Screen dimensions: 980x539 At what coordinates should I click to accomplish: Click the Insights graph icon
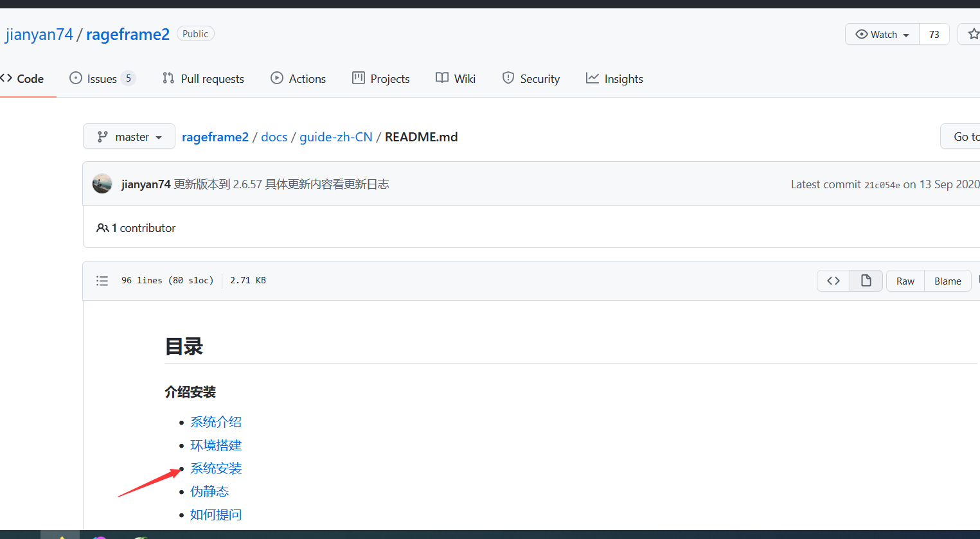point(592,78)
